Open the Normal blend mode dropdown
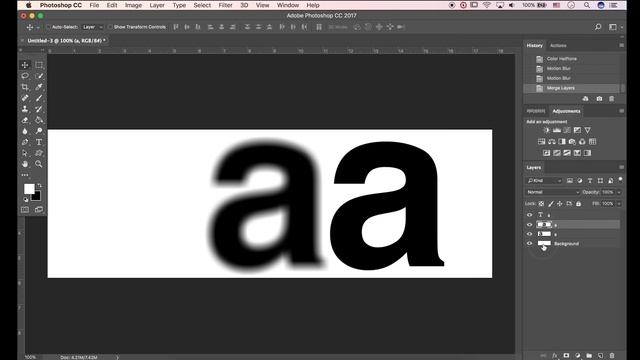 click(x=553, y=192)
